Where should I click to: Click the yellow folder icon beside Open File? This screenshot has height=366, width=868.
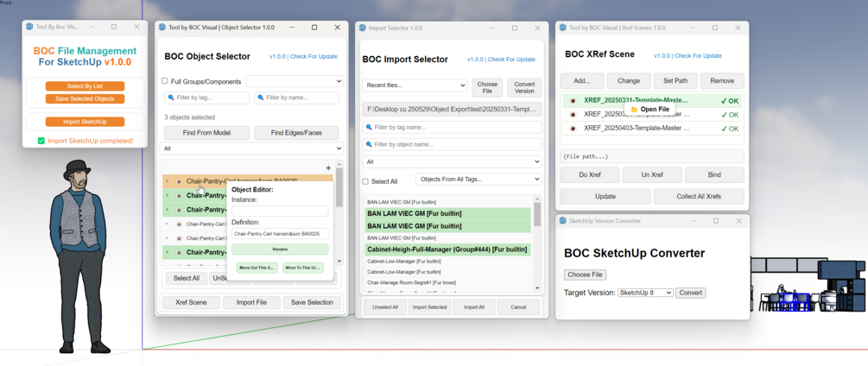(x=634, y=110)
